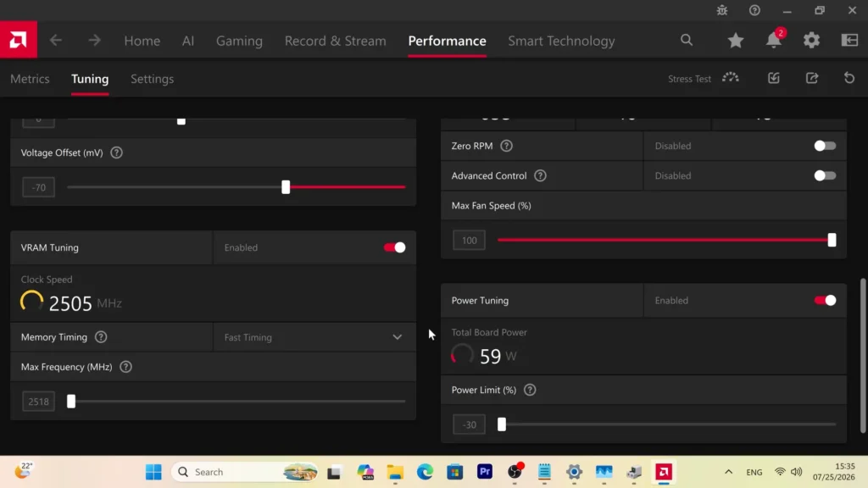Click the Max Frequency value field 2518
Viewport: 868px width, 488px height.
click(39, 401)
